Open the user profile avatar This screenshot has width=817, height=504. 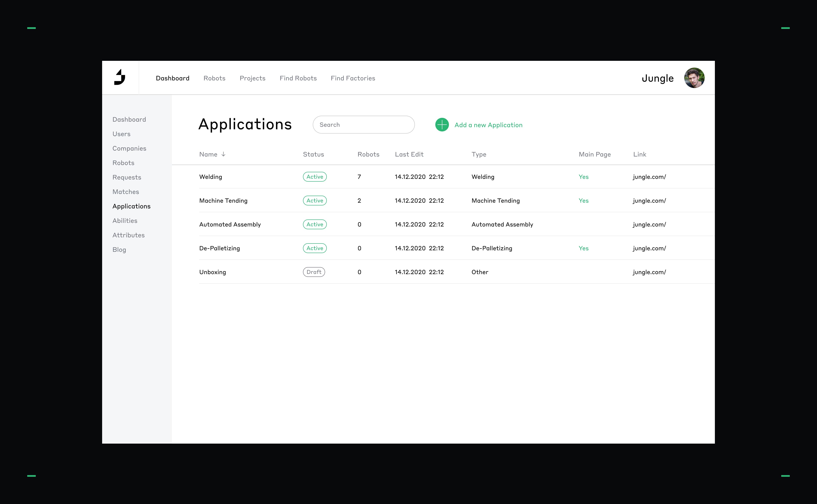coord(694,78)
